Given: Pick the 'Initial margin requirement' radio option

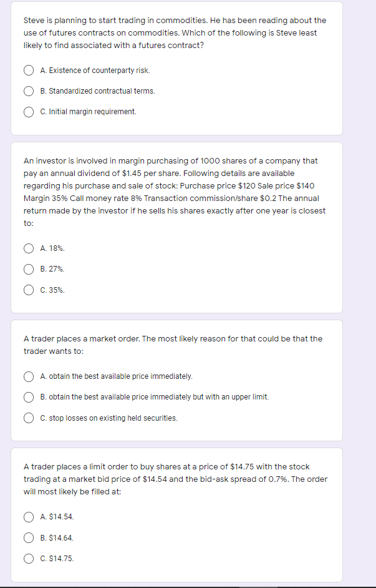Looking at the screenshot, I should 29,112.
